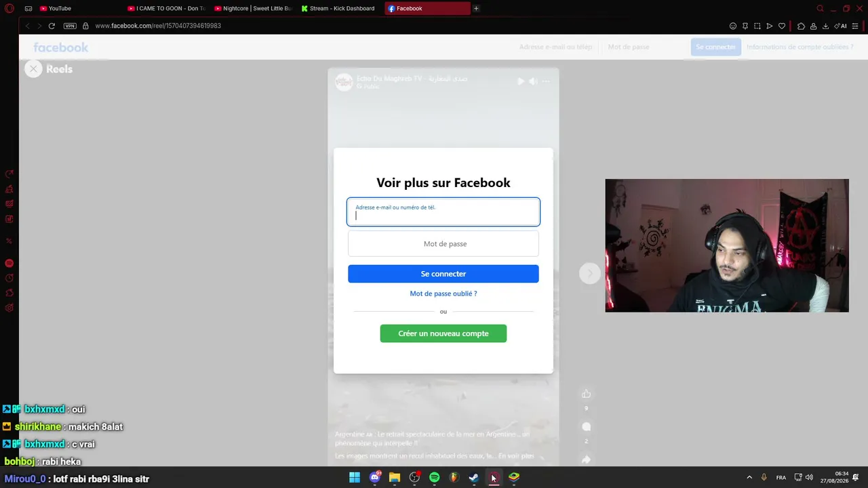Open BlueStacks from the taskbar
Viewport: 868px width, 488px height.
point(514,477)
